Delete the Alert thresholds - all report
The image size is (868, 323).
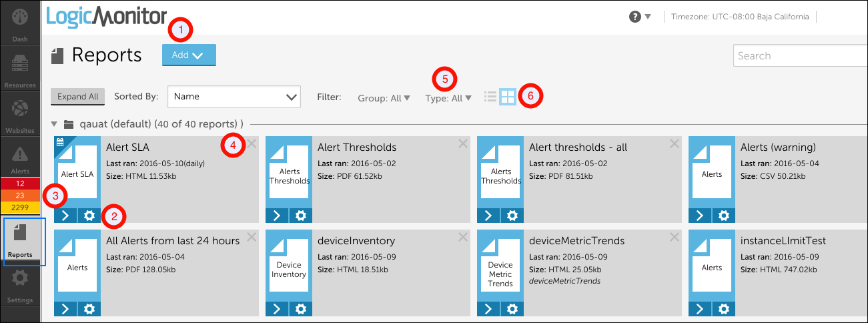pyautogui.click(x=675, y=144)
